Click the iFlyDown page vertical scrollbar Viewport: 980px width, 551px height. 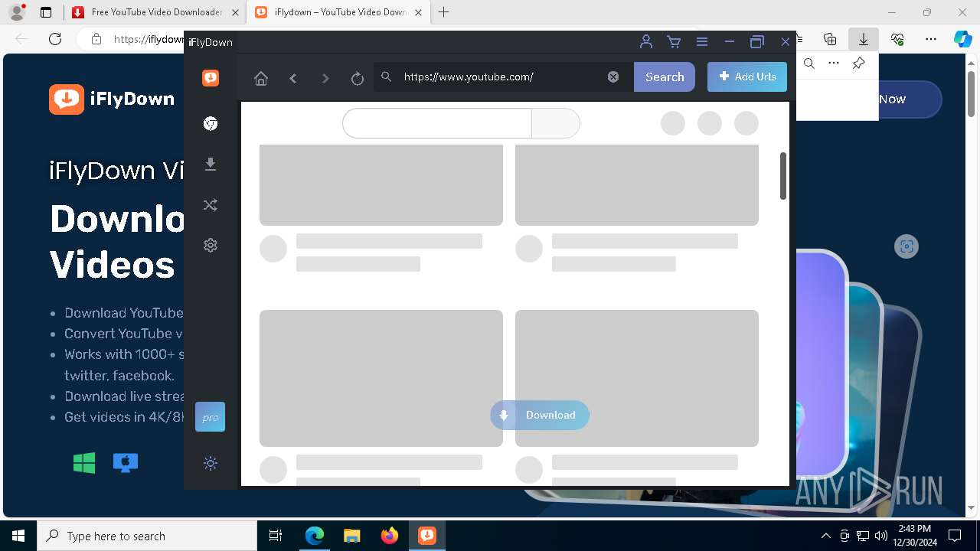coord(783,176)
